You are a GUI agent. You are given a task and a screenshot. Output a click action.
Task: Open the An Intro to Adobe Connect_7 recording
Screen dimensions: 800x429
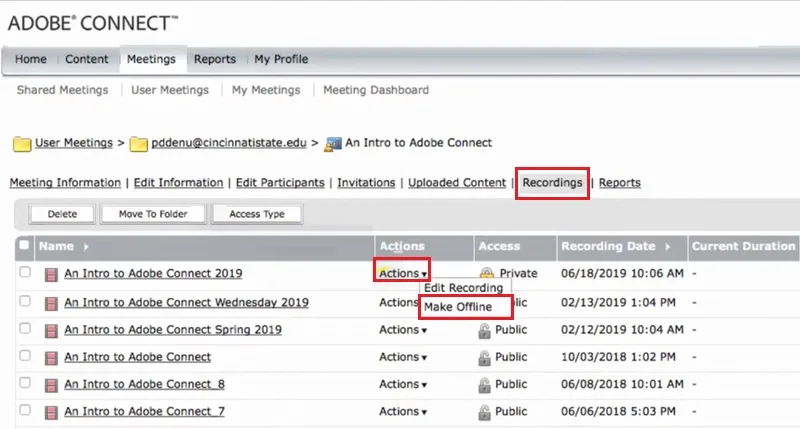(x=144, y=411)
